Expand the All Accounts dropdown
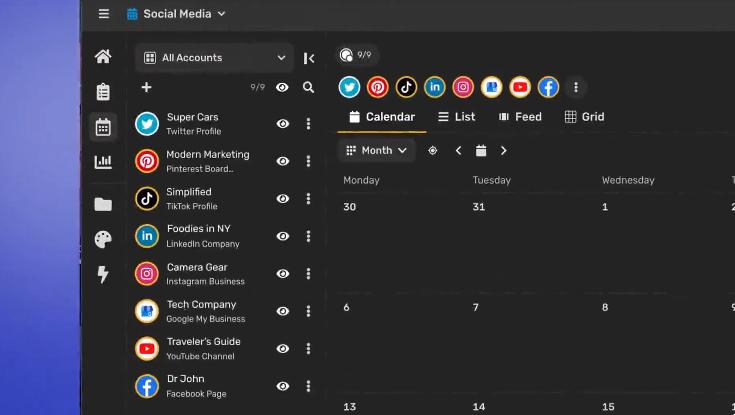 [x=214, y=58]
